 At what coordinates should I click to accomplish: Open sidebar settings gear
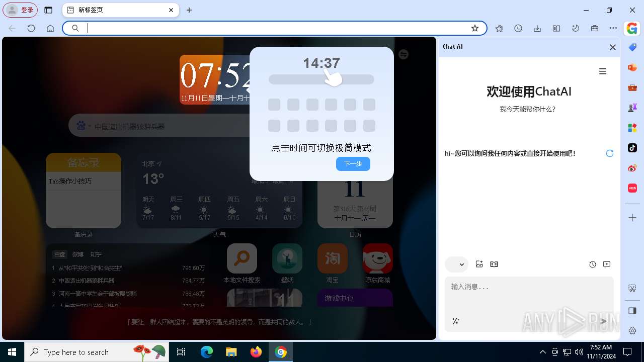coord(632,331)
